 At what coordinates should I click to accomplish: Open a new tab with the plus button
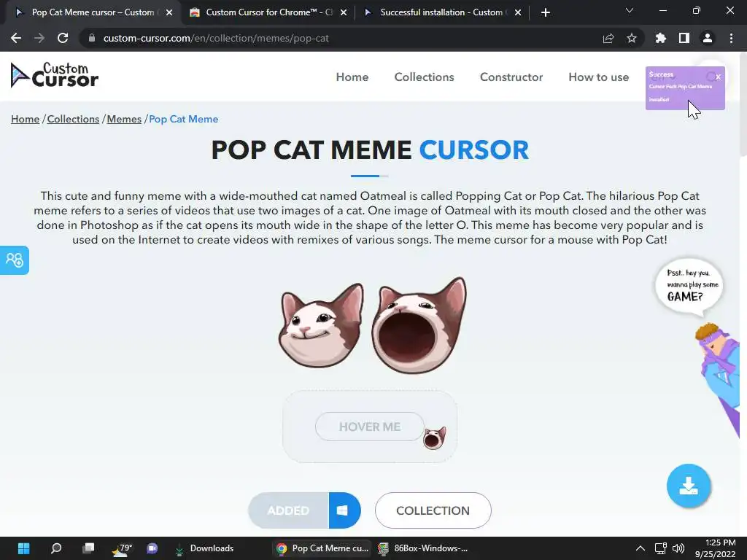click(x=546, y=12)
